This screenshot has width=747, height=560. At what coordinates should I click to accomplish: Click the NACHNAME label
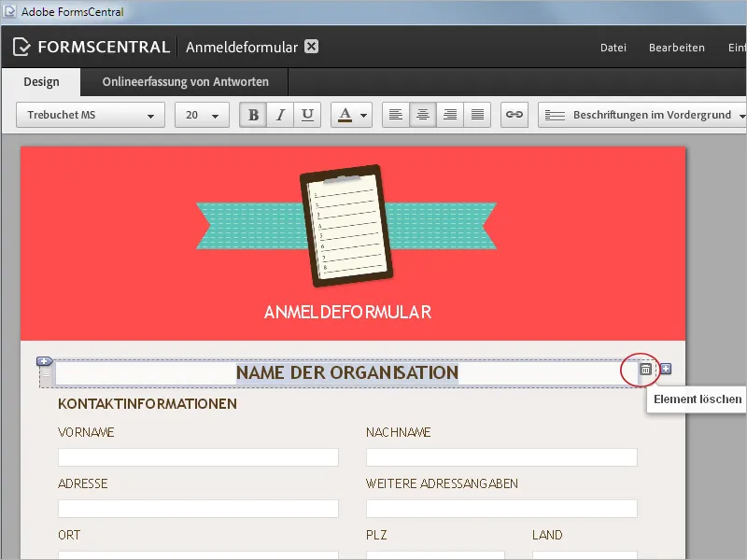pos(399,432)
